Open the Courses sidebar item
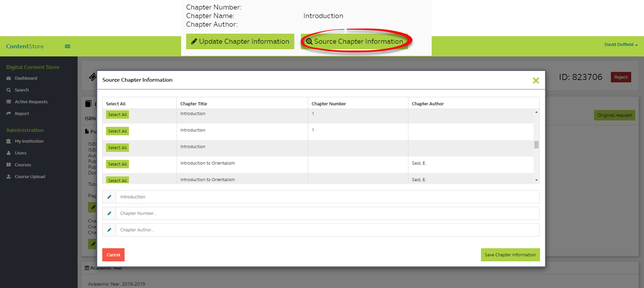644x288 pixels. [23, 165]
